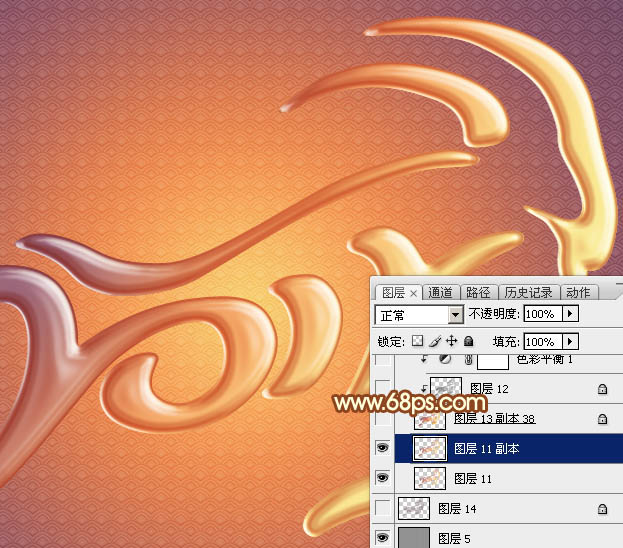Click the 图层 11 副本 thumbnail
Viewport: 623px width, 548px height.
pyautogui.click(x=430, y=448)
